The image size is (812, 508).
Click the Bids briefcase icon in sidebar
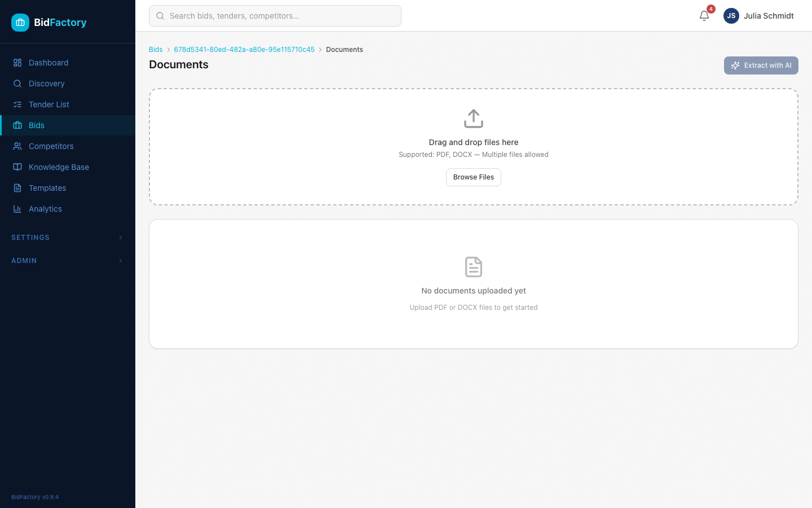17,125
